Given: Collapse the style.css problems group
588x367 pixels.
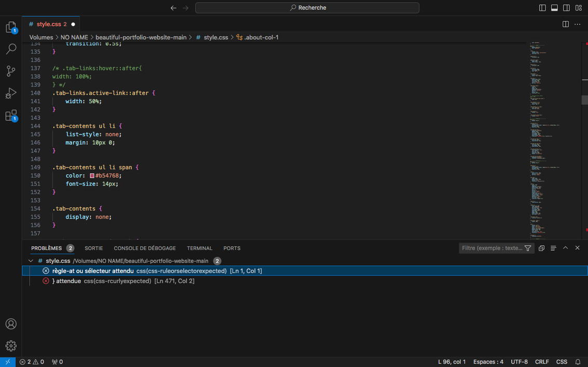Looking at the screenshot, I should pyautogui.click(x=31, y=261).
